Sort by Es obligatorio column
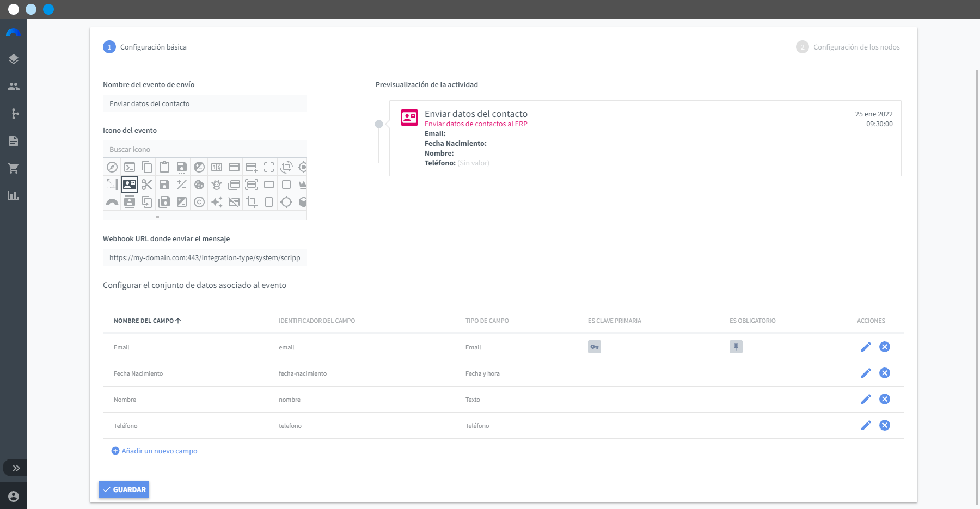 pyautogui.click(x=752, y=321)
